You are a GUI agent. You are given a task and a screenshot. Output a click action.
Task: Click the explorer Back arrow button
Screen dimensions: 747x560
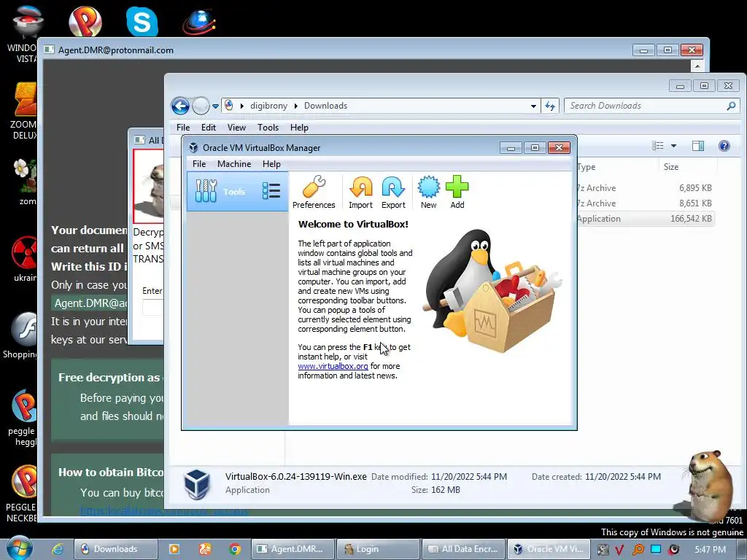coord(181,106)
